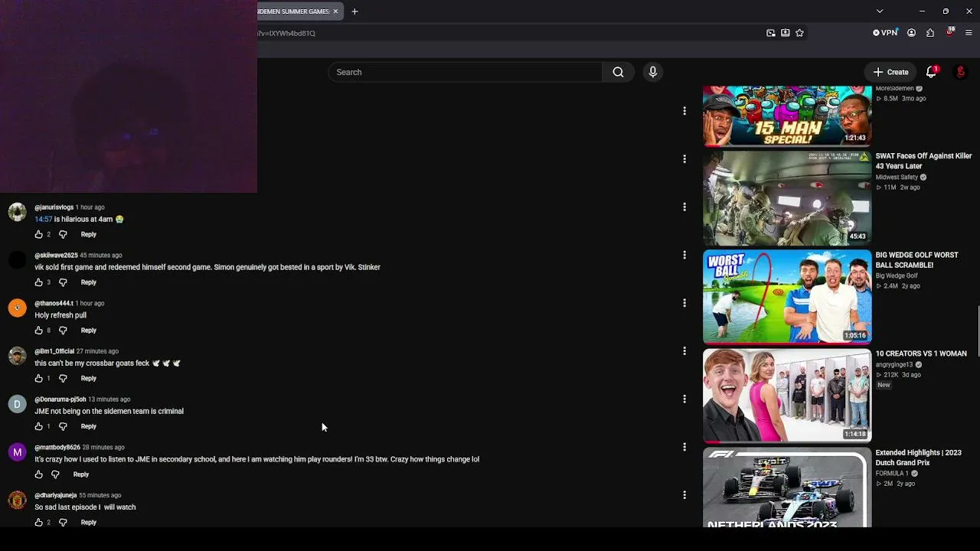Dislike the 'Holy refresh pull' comment
Screen dimensions: 980x551
[x=63, y=331]
